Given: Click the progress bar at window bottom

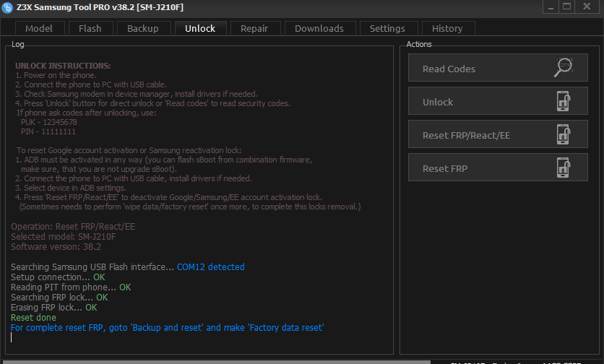Looking at the screenshot, I should [217, 362].
